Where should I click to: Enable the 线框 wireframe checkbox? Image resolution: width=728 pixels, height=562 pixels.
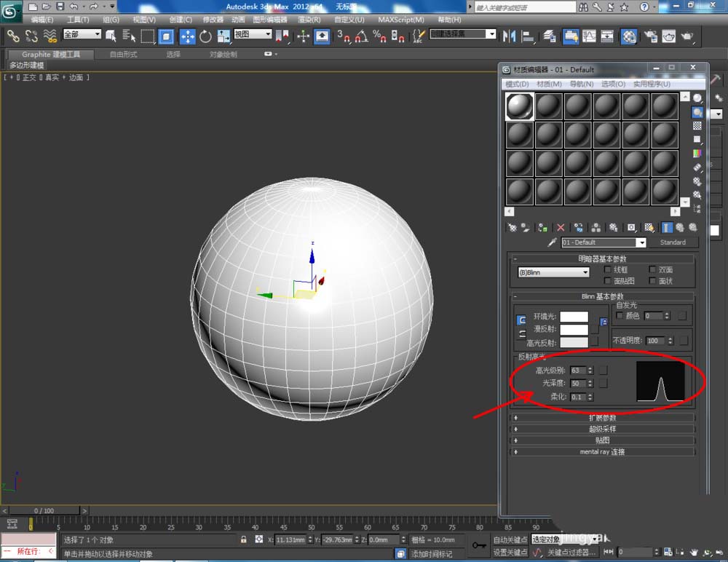(608, 269)
